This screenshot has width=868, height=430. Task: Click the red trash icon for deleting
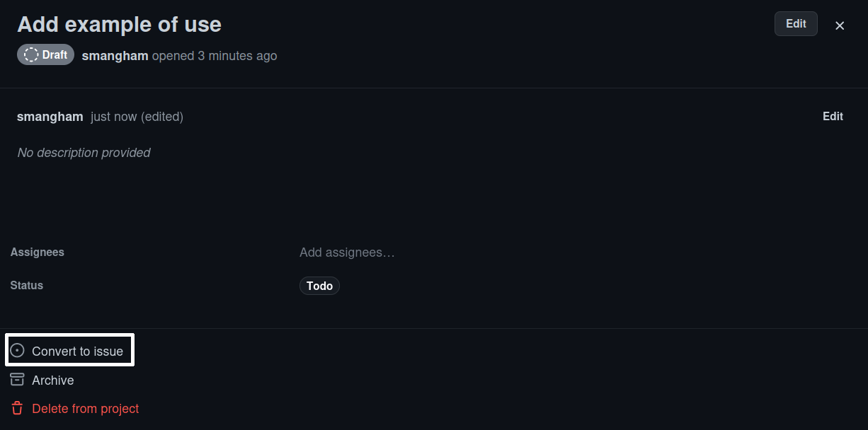[16, 408]
